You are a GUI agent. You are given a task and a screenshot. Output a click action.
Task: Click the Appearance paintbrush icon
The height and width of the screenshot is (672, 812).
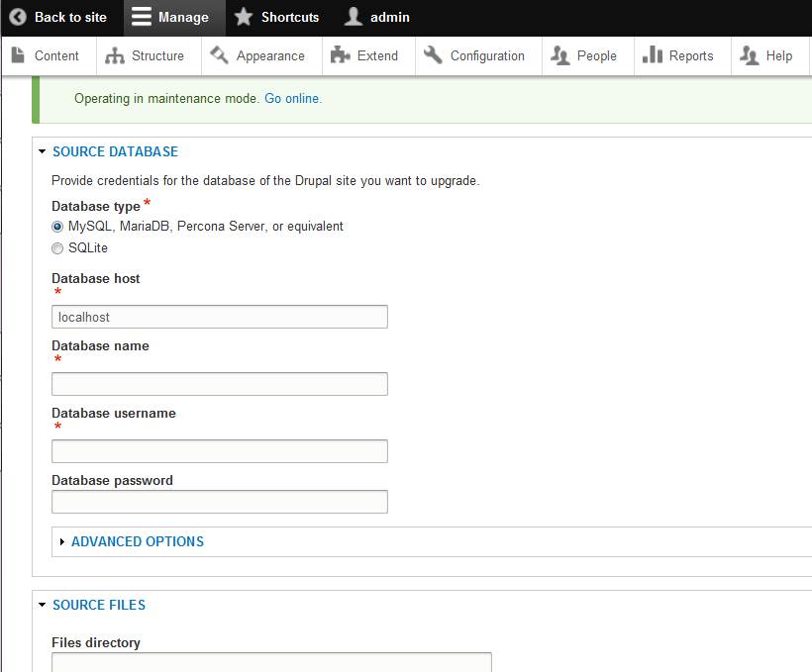click(x=219, y=54)
